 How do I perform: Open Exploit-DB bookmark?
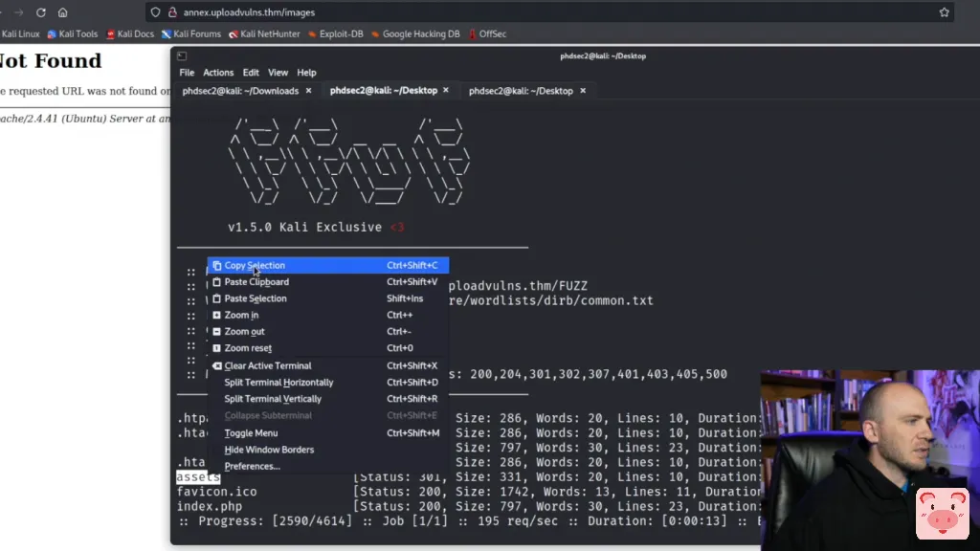click(x=336, y=33)
